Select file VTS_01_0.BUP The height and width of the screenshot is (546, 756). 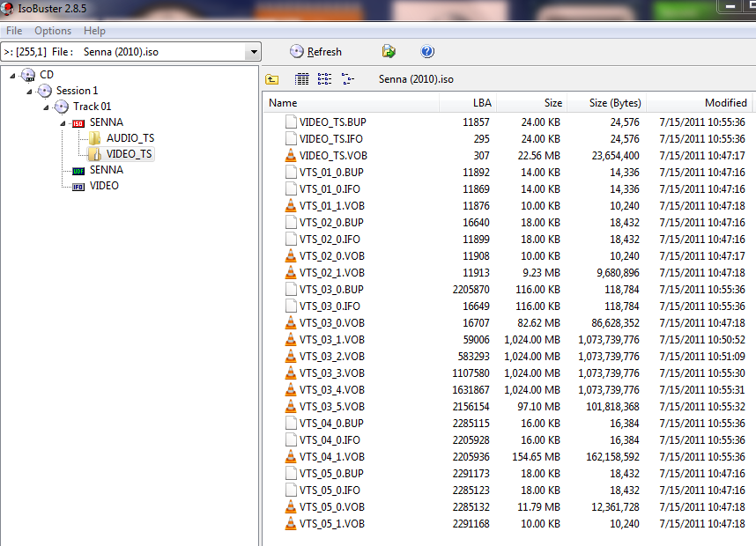tap(331, 172)
